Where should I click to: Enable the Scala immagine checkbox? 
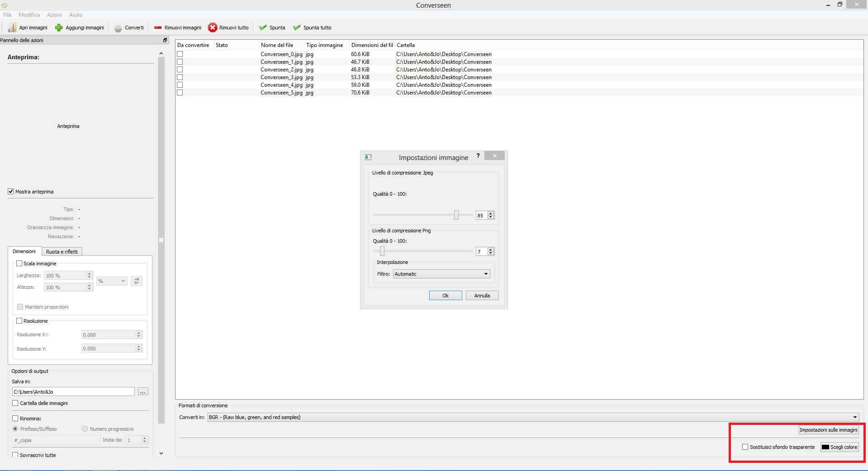point(19,264)
